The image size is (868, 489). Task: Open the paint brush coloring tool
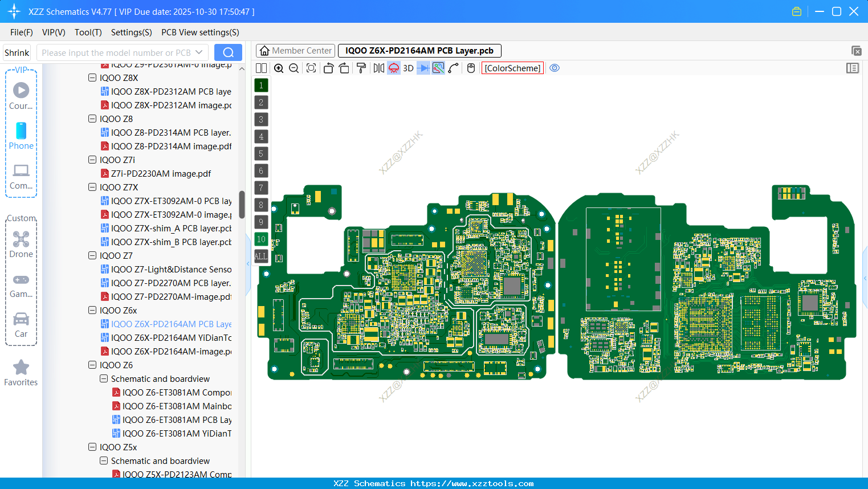click(360, 68)
